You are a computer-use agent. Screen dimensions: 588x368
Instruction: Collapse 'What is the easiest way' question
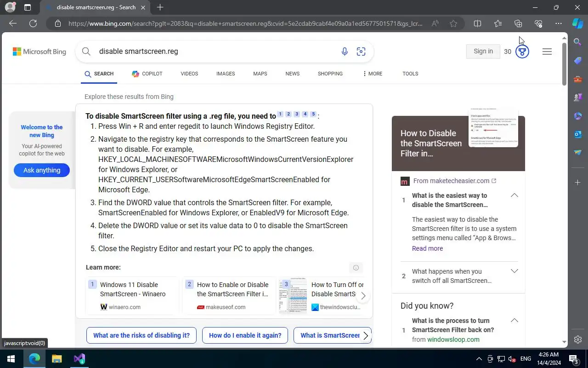pyautogui.click(x=514, y=195)
